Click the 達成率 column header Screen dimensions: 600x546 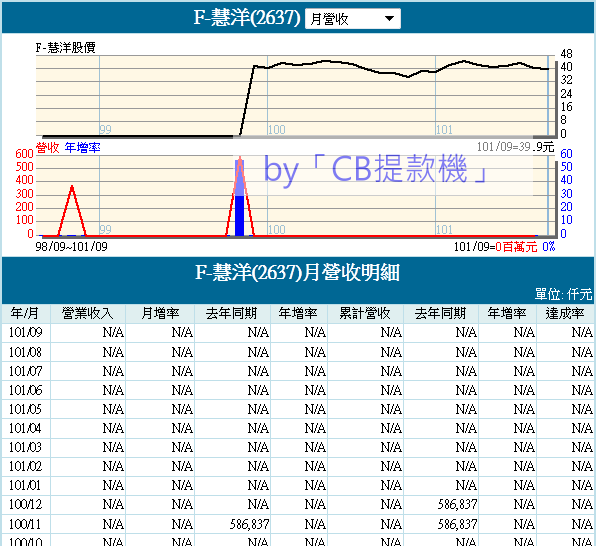[x=565, y=313]
